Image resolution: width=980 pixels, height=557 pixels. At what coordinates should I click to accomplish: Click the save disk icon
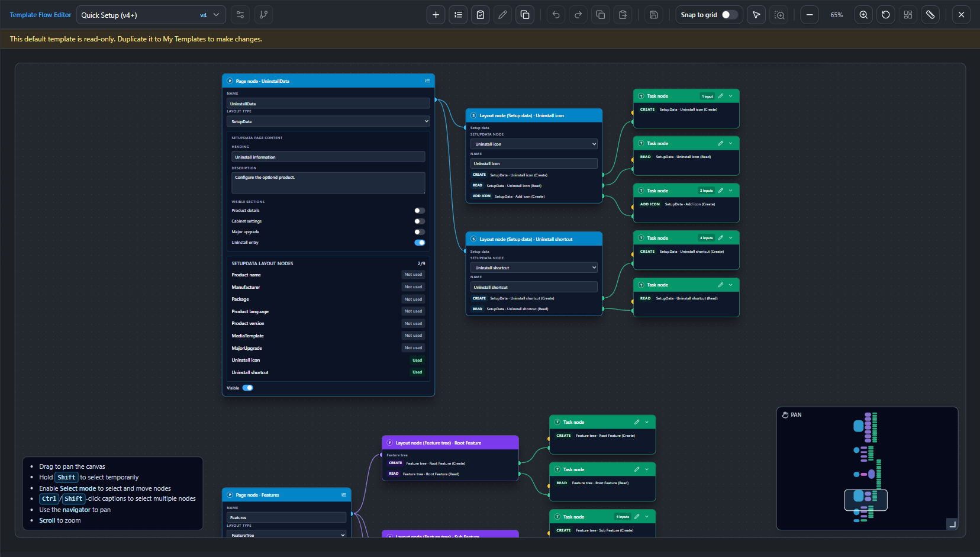[653, 15]
